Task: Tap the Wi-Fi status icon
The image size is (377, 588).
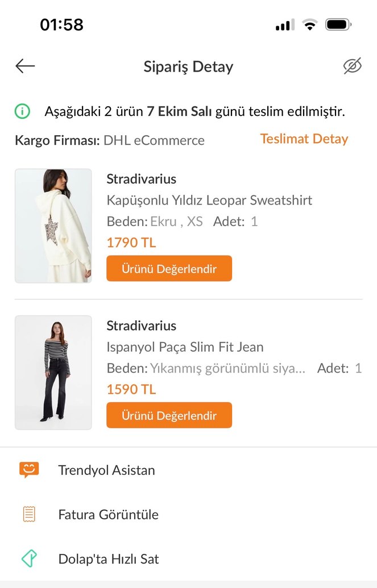Action: (x=310, y=25)
